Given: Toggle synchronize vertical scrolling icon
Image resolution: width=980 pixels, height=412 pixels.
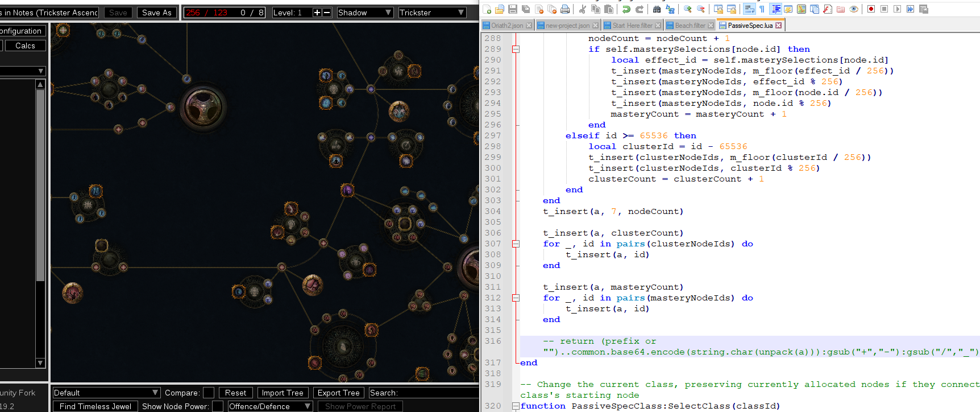Looking at the screenshot, I should (718, 9).
